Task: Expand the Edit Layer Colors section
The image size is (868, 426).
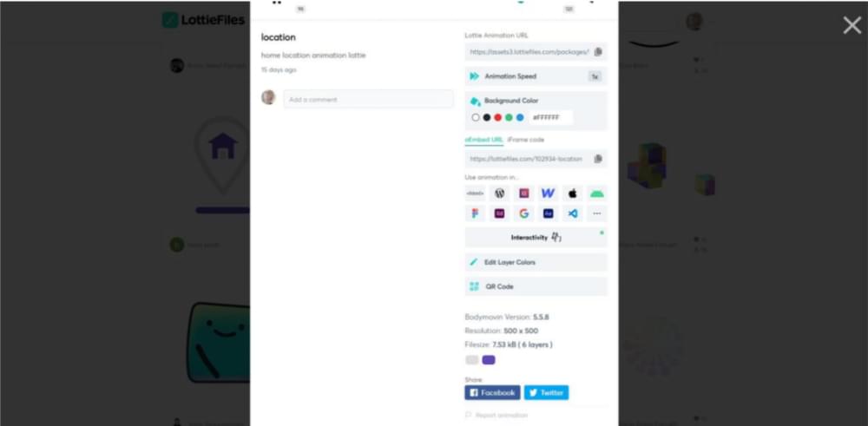Action: (x=536, y=262)
